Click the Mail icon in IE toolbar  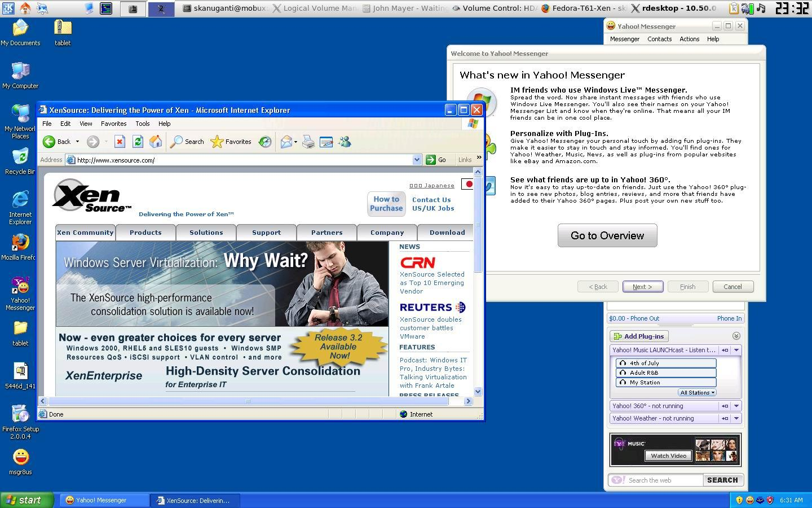click(286, 142)
